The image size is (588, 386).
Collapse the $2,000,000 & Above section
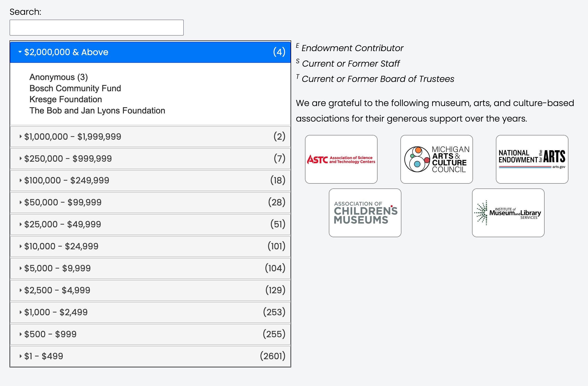(x=150, y=52)
